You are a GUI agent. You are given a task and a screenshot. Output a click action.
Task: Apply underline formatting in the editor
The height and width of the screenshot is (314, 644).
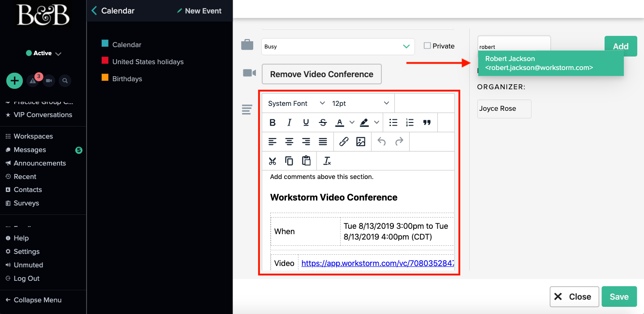[306, 122]
